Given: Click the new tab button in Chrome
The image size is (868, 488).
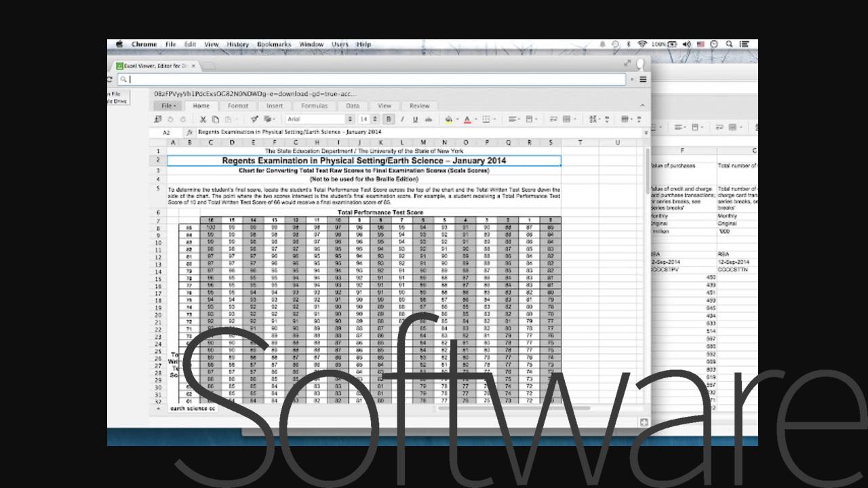Looking at the screenshot, I should [209, 66].
